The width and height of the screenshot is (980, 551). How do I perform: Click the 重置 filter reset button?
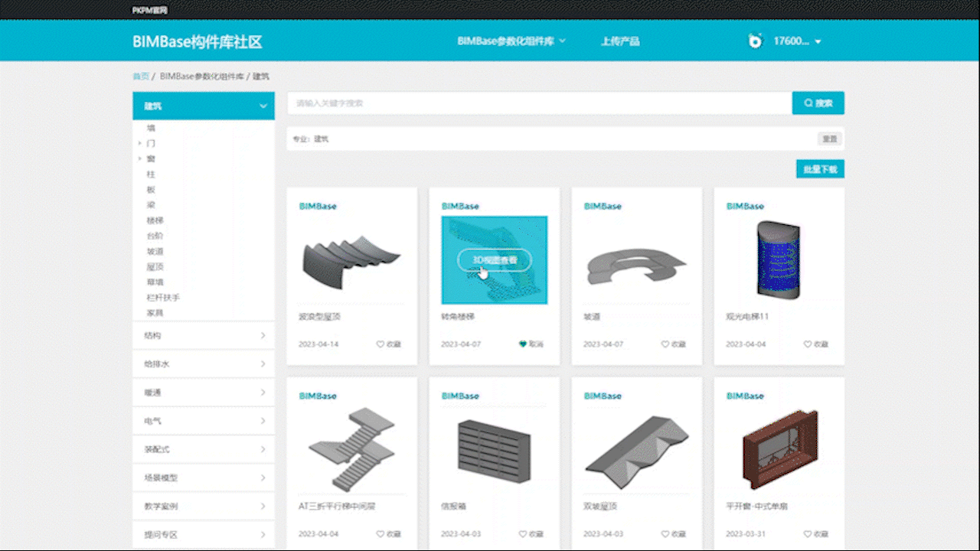[829, 139]
